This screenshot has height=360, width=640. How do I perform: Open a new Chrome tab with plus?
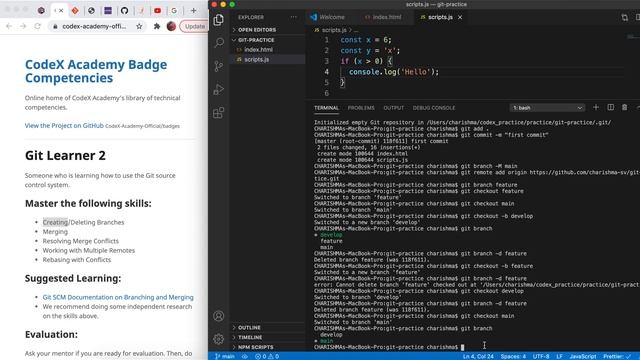193,11
